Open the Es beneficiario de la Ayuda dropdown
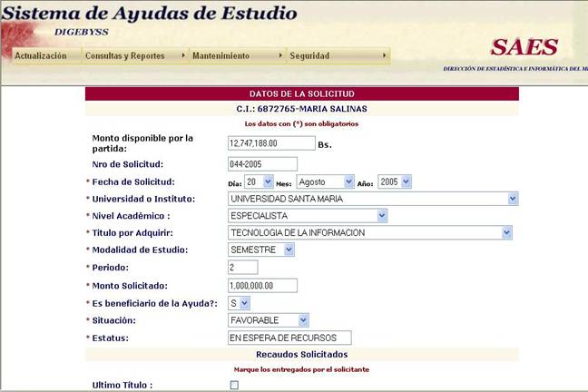This screenshot has height=392, width=588. pyautogui.click(x=239, y=303)
